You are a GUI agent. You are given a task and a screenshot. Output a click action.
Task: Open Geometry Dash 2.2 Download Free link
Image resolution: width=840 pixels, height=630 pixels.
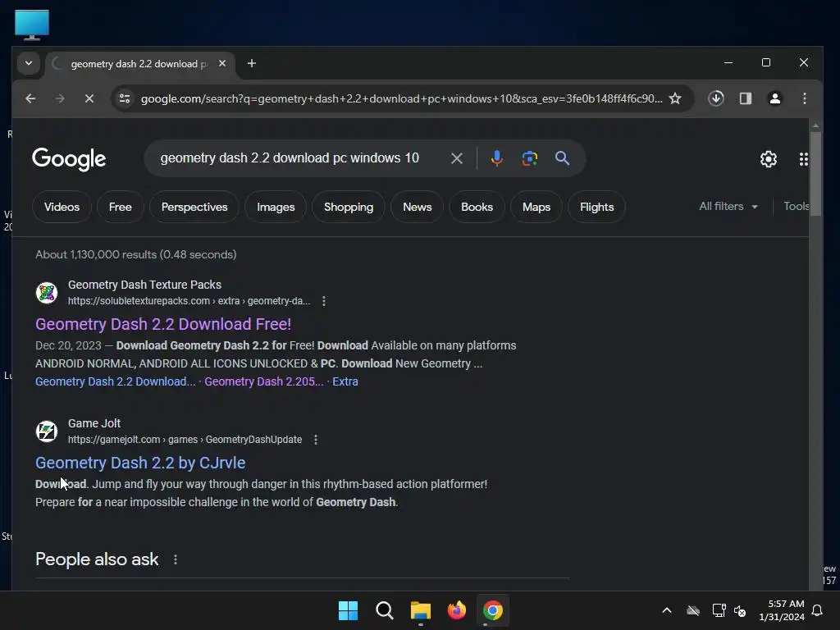(163, 324)
